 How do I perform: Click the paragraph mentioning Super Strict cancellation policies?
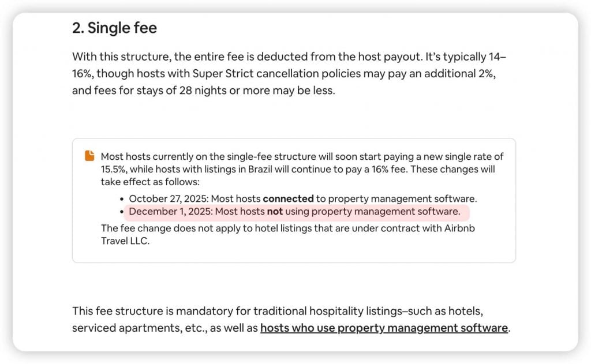click(289, 73)
